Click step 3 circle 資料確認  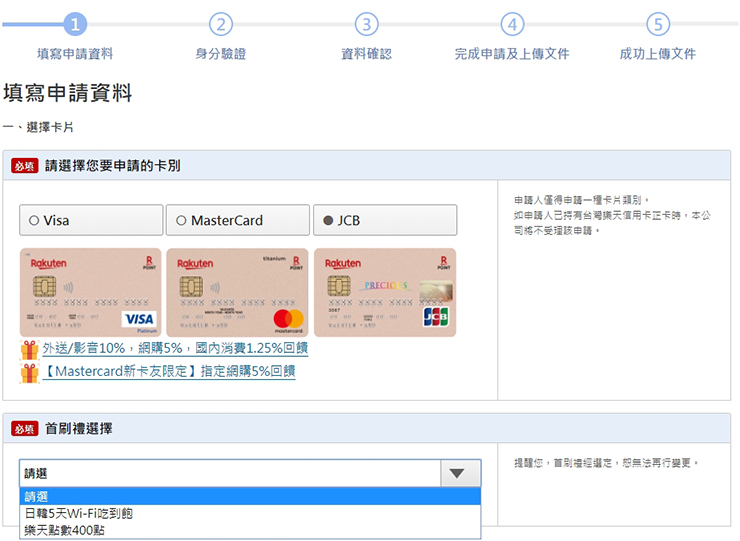(367, 24)
